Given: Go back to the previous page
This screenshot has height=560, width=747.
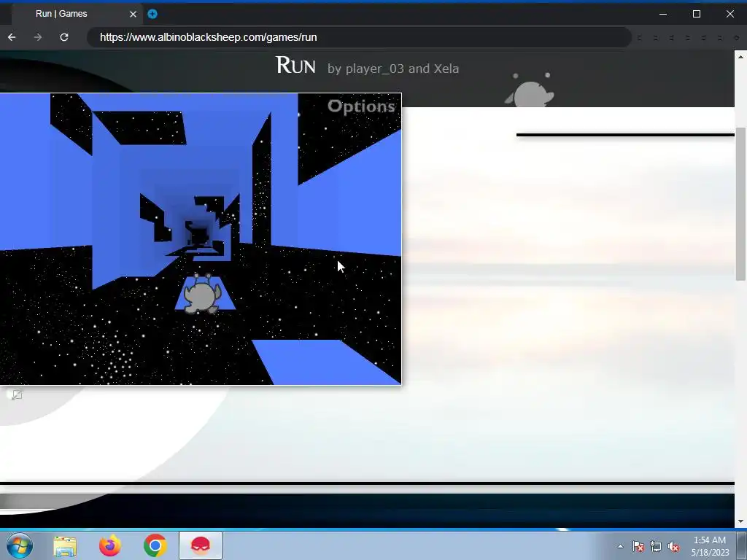Looking at the screenshot, I should click(x=12, y=37).
